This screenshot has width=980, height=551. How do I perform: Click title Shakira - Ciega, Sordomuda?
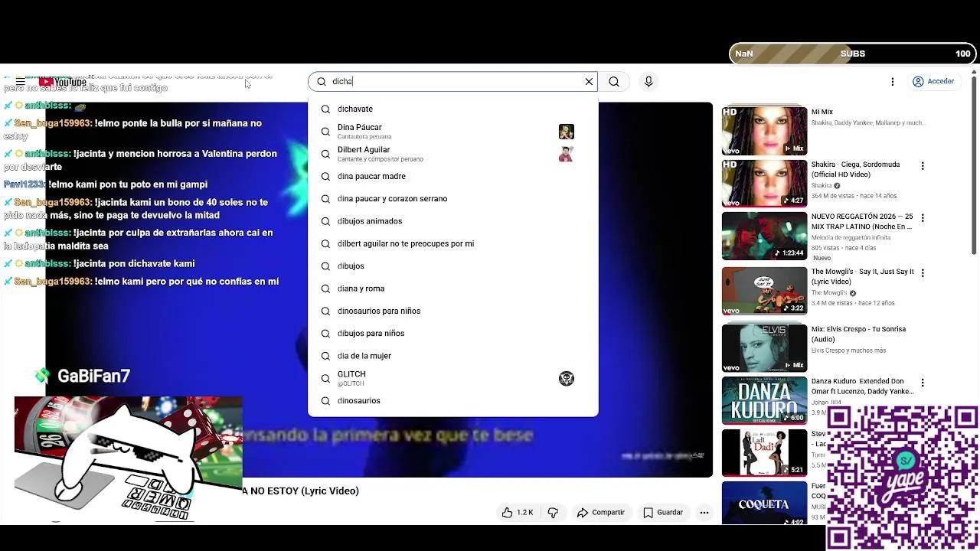point(855,169)
